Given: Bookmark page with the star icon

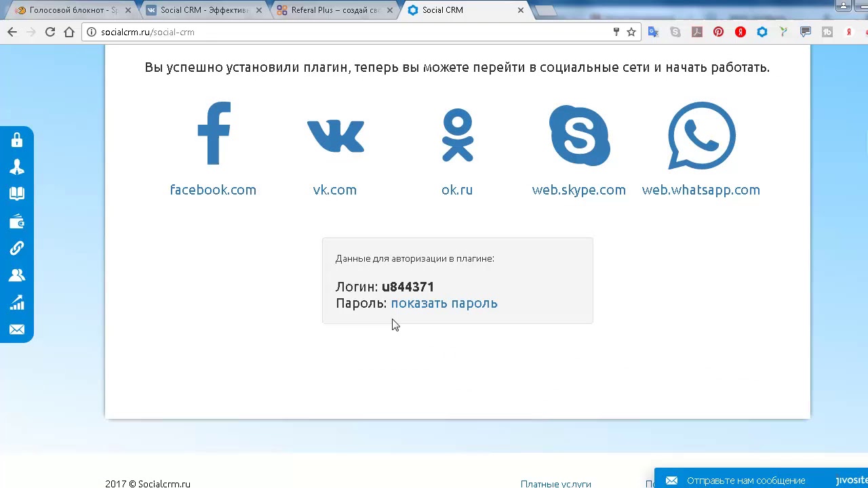Looking at the screenshot, I should (x=631, y=32).
